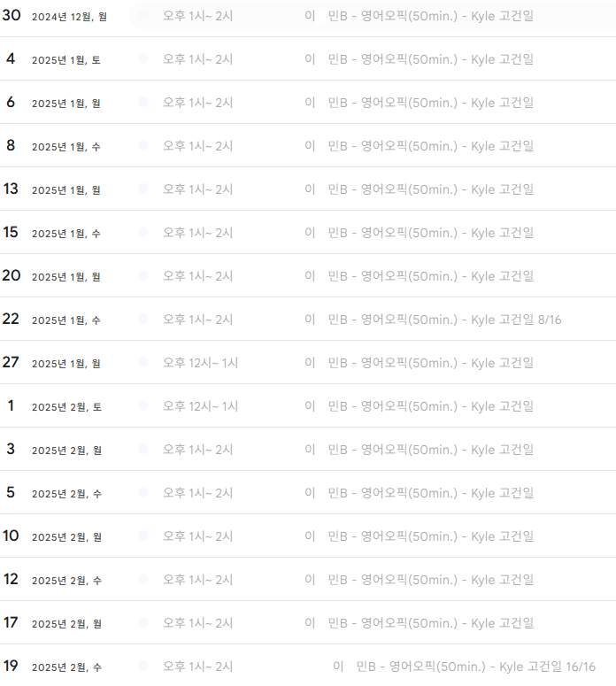Viewport: 616px width, 686px height.
Task: Click the 오후 1시~2시 time on January 20
Action: [x=197, y=276]
